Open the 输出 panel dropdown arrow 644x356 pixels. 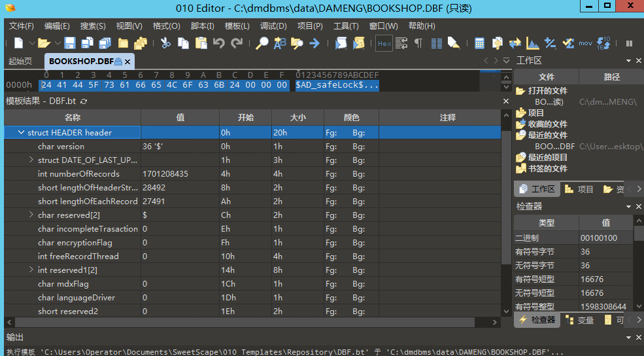[x=628, y=338]
